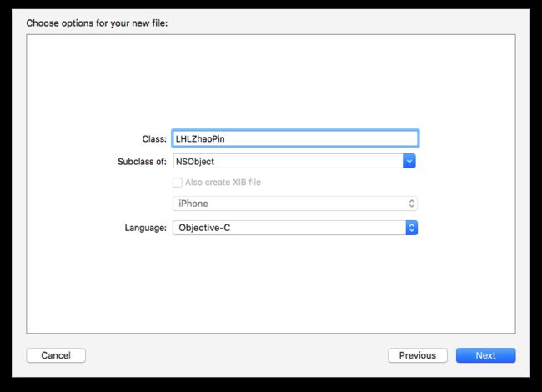Click the Class: label
The width and height of the screenshot is (542, 392).
[154, 139]
